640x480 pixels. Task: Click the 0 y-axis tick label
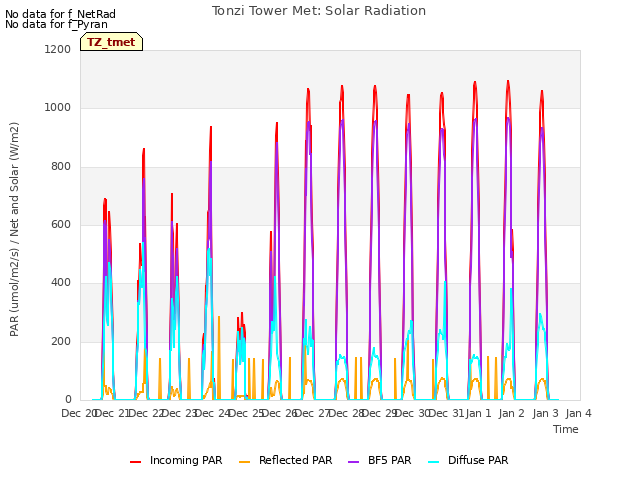68,400
